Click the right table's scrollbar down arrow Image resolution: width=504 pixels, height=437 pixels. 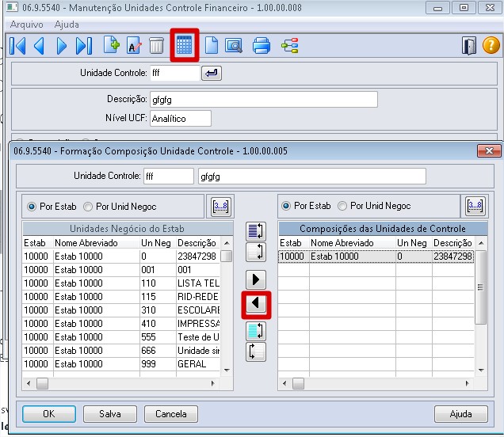[481, 370]
